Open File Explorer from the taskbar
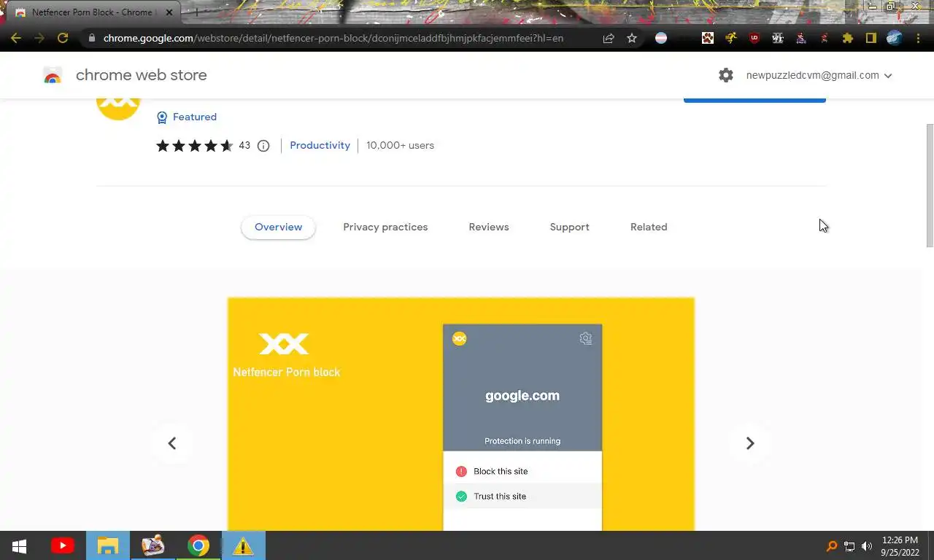 point(108,545)
